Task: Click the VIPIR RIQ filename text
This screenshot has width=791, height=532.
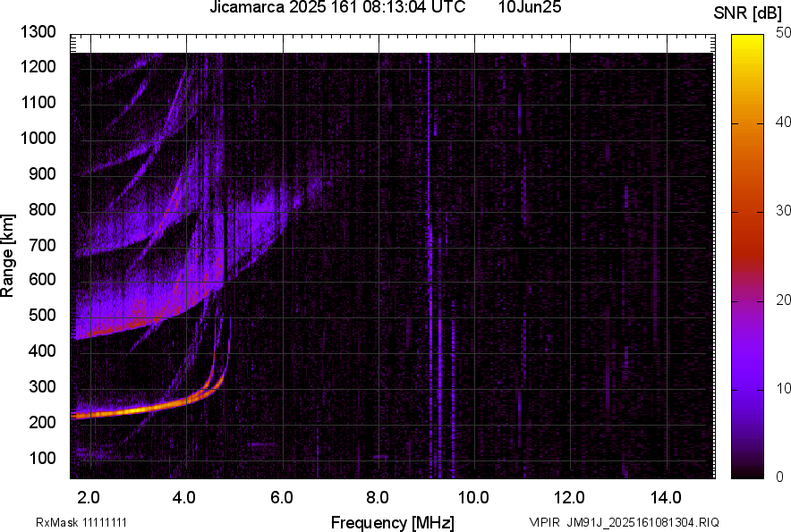Action: [x=624, y=522]
